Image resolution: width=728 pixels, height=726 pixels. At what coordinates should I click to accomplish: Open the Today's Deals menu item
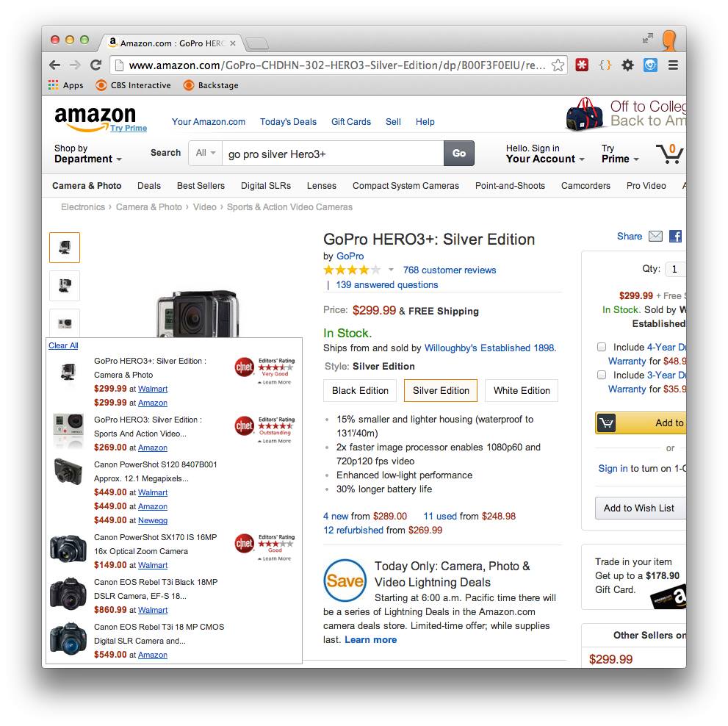[x=288, y=122]
